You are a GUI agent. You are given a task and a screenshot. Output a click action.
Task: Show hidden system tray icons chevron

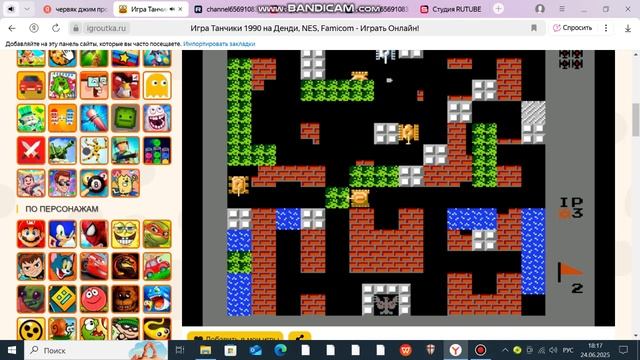505,350
